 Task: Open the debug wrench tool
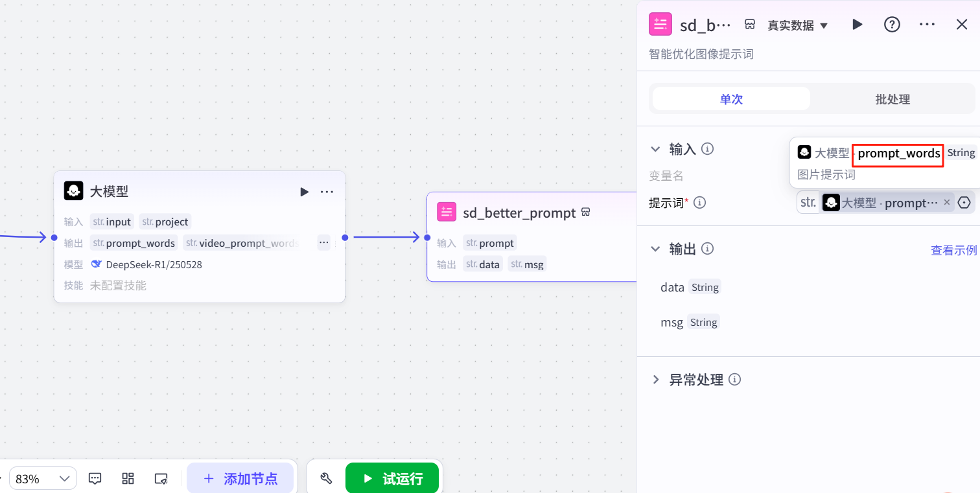click(x=327, y=479)
